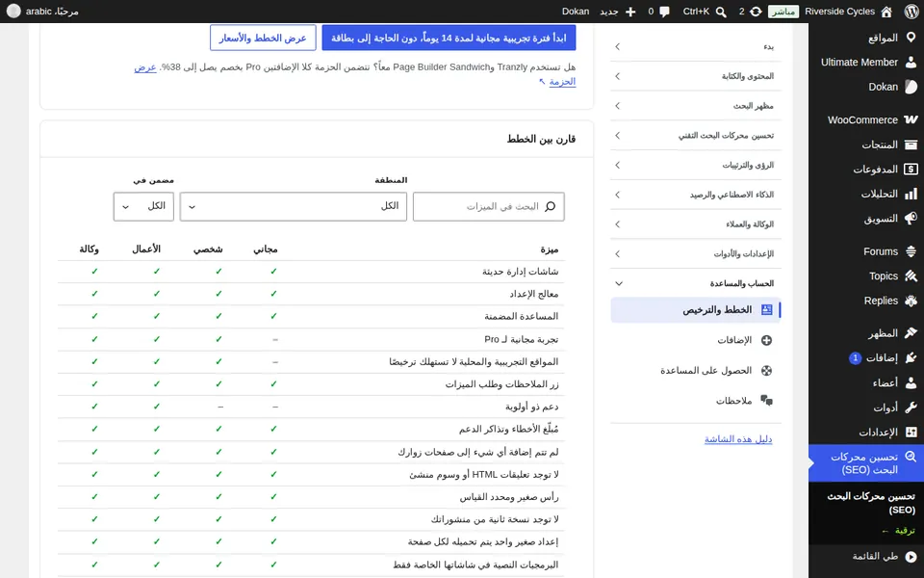
Task: Open the WordPress logo menu
Action: coord(911,12)
